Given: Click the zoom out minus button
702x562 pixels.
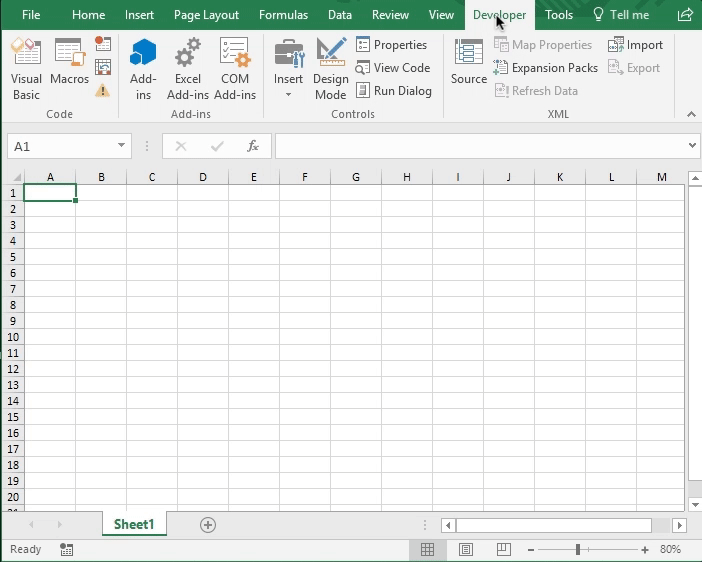Looking at the screenshot, I should point(531,549).
